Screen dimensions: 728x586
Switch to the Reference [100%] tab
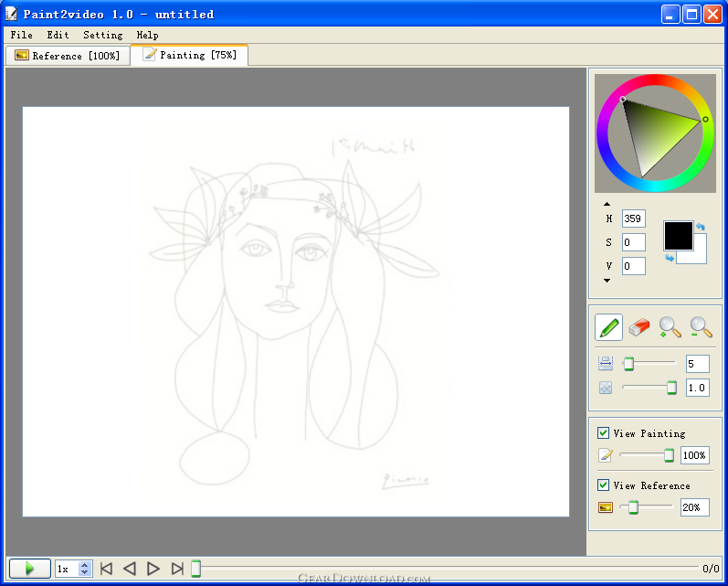click(x=68, y=56)
